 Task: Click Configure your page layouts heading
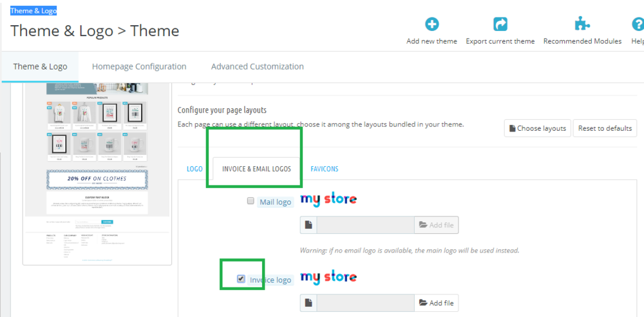click(222, 110)
